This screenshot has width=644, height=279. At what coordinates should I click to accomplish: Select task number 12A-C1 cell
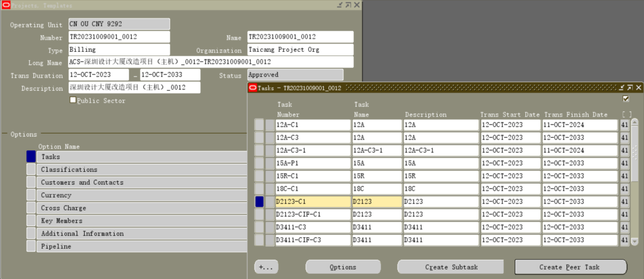[313, 125]
